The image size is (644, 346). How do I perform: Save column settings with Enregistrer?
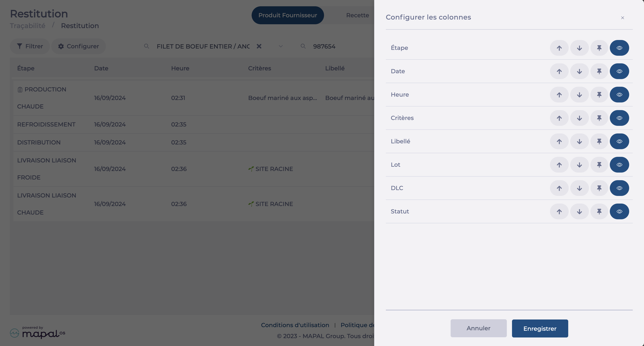click(x=540, y=328)
